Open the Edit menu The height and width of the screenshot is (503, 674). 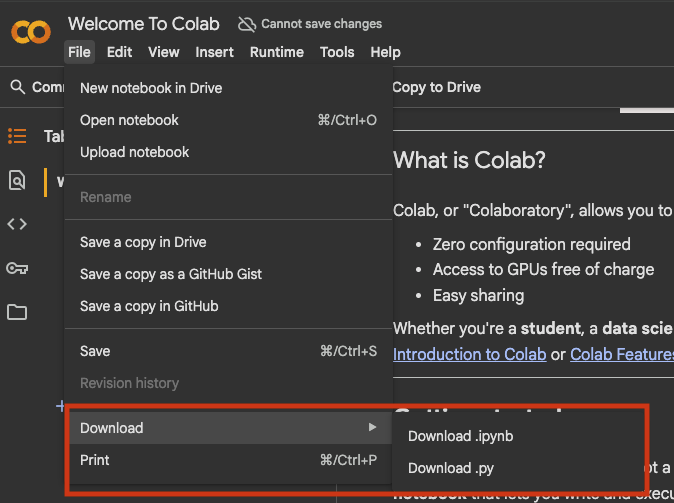coord(119,52)
